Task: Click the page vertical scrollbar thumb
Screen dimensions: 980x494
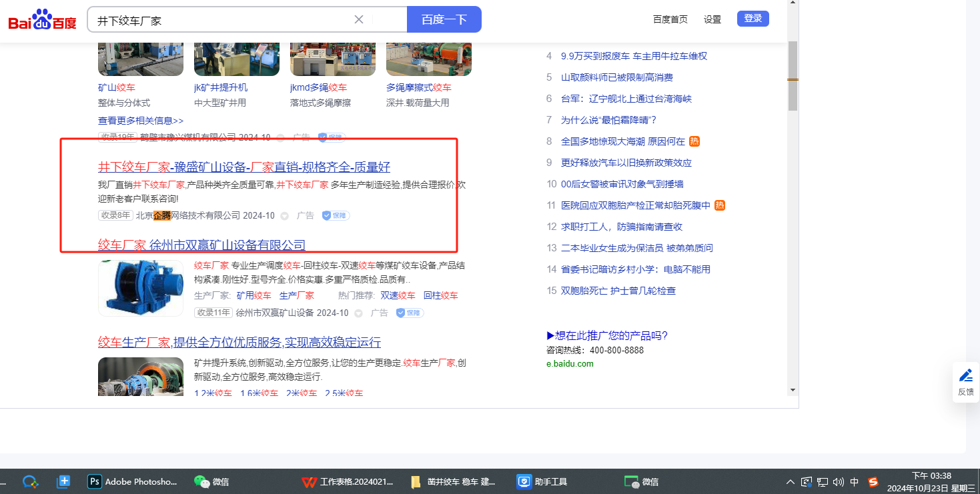Action: point(793,75)
